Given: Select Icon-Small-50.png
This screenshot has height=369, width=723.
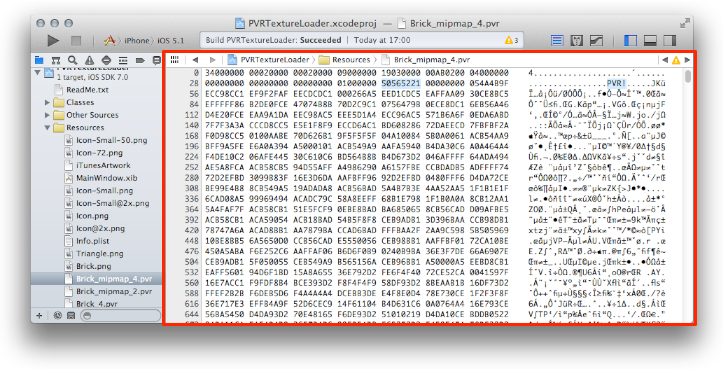Looking at the screenshot, I should [112, 140].
